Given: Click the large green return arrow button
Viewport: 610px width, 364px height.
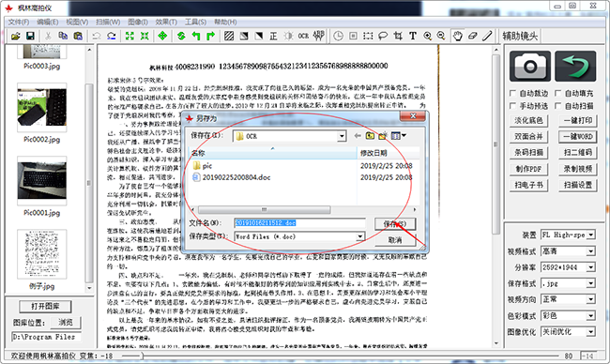Looking at the screenshot, I should tap(575, 66).
